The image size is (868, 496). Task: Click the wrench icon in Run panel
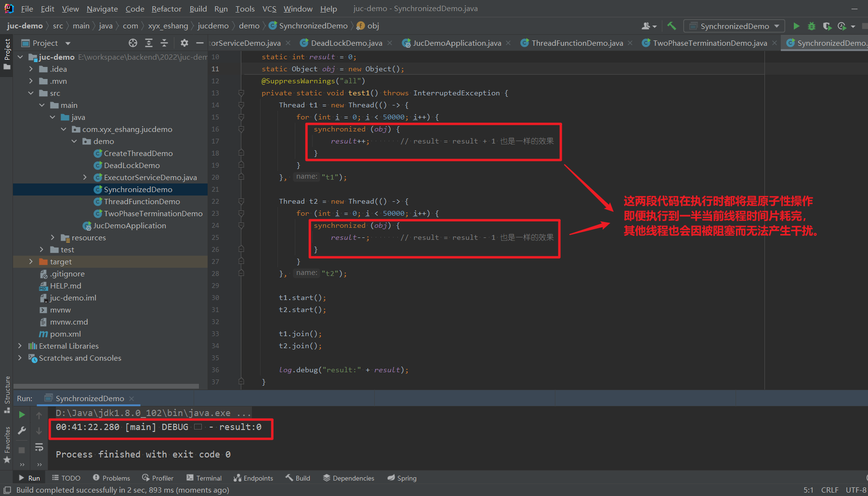pos(22,431)
